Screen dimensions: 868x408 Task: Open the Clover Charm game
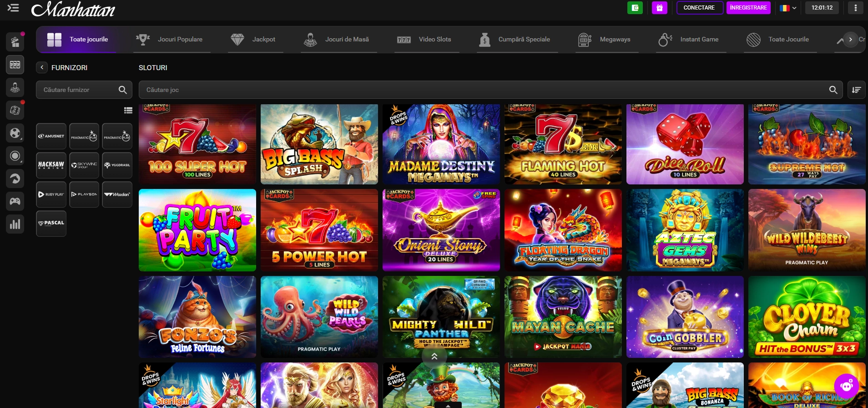[x=807, y=317]
